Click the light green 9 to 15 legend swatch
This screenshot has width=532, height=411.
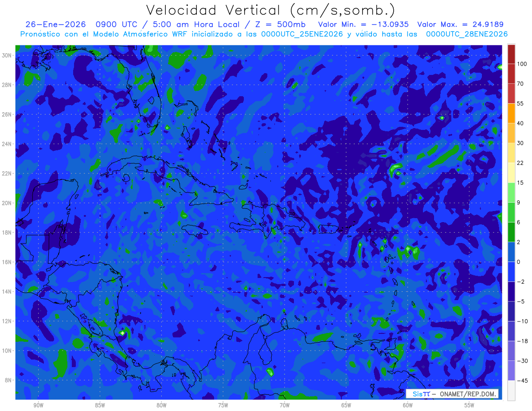coord(511,192)
